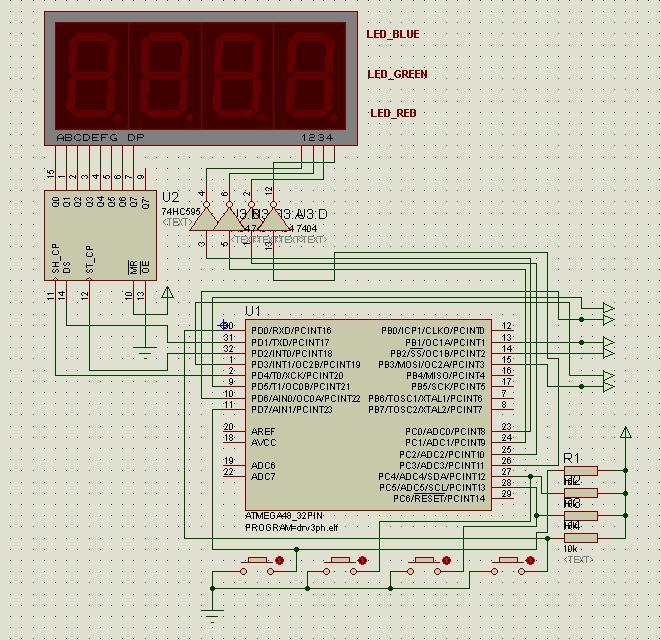Viewport: 661px width, 640px height.
Task: Click the power arrow terminal above resistor R1
Action: pos(626,432)
